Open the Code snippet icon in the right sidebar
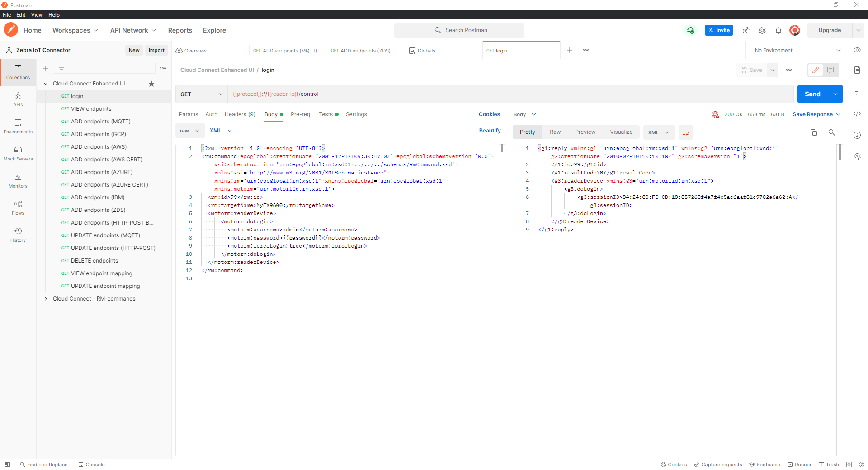Viewport: 868px width, 470px height. pos(857,113)
